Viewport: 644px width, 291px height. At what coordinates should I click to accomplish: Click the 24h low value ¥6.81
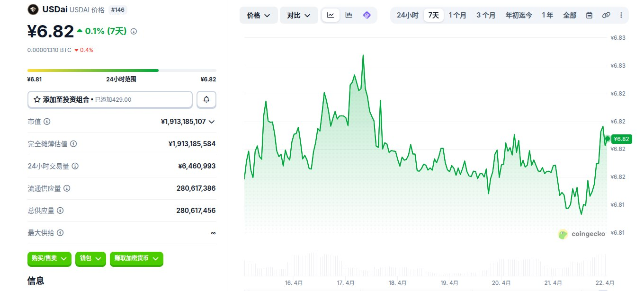[35, 79]
